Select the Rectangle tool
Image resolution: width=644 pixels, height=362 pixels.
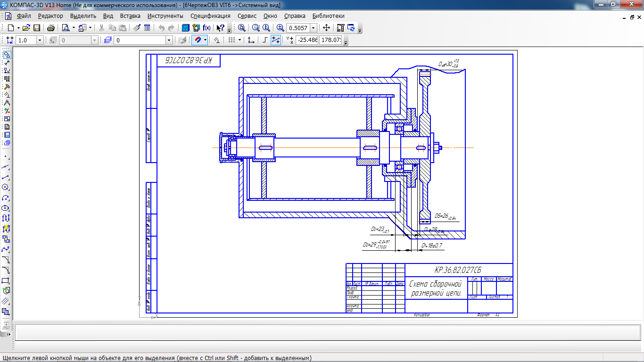point(6,280)
